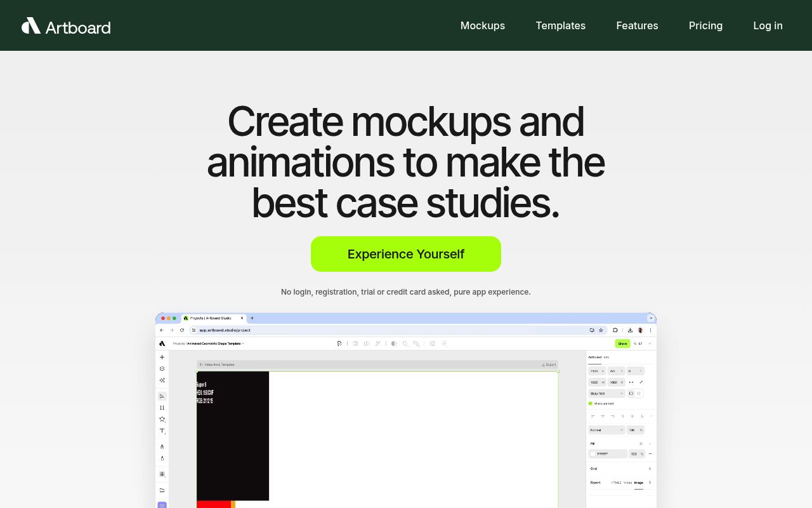Open the Templates menu item

(x=561, y=25)
